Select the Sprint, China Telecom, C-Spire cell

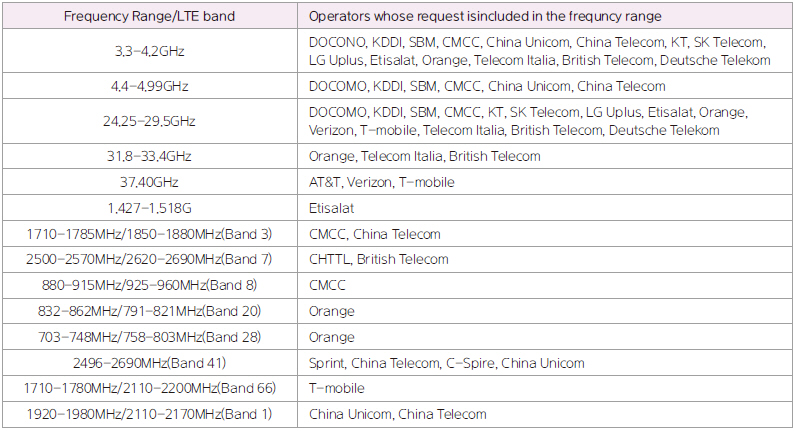tap(447, 363)
